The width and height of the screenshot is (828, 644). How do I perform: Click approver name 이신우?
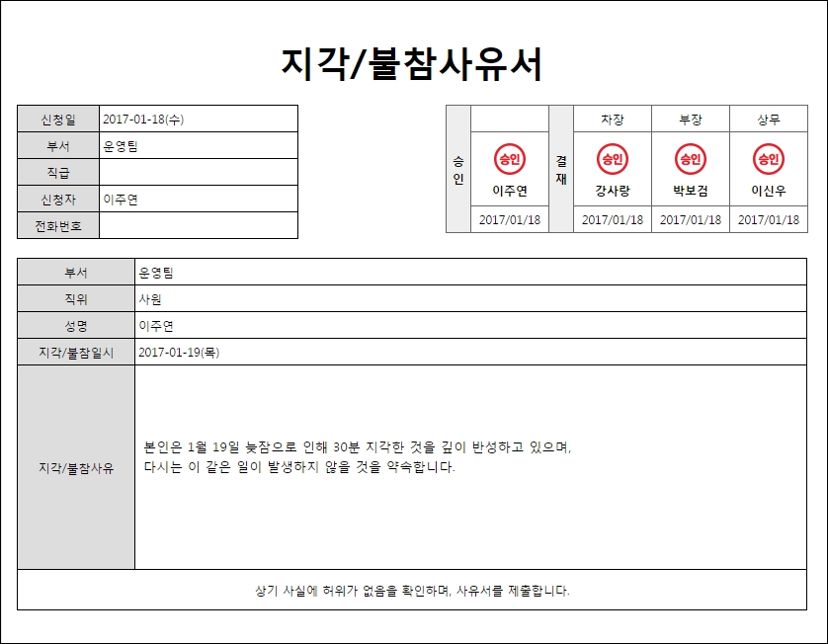pos(768,192)
